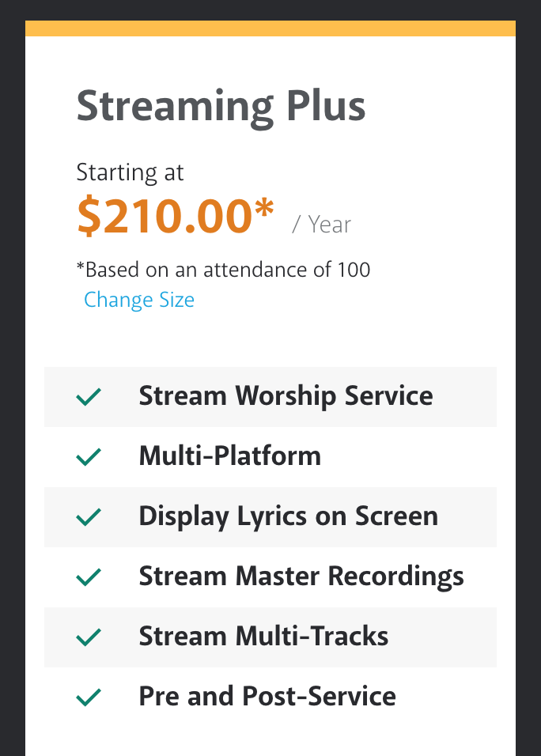Screen dimensions: 541x756
Task: Click the attendance of 100 footnote
Action: click(223, 270)
